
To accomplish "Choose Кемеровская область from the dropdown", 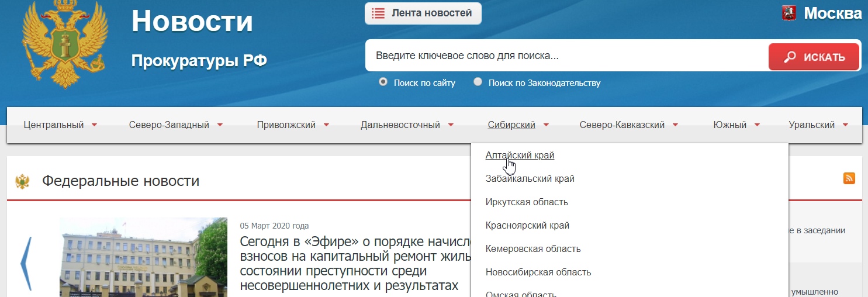I will (533, 248).
